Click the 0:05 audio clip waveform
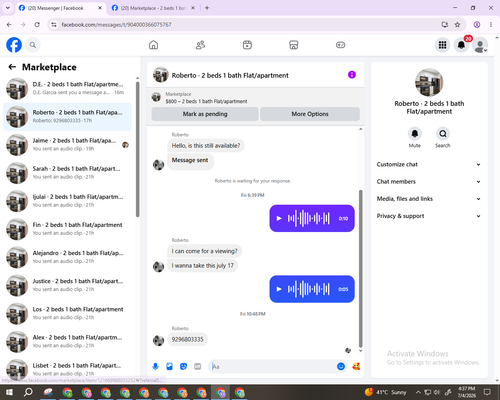This screenshot has width=500, height=400. pyautogui.click(x=309, y=289)
